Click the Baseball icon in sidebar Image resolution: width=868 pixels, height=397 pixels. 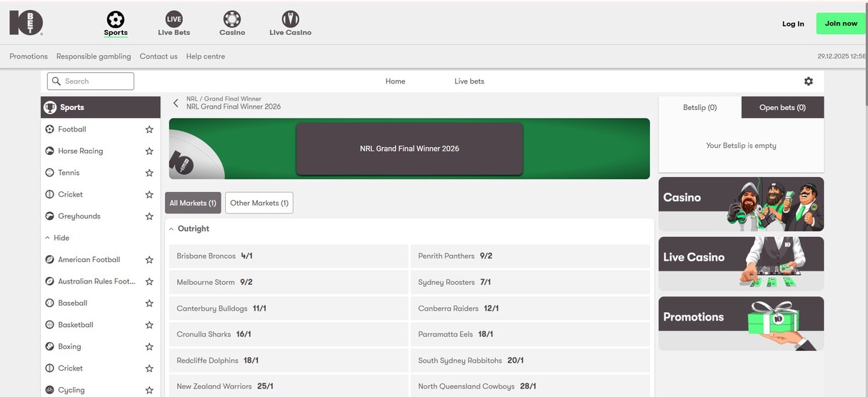tap(49, 303)
